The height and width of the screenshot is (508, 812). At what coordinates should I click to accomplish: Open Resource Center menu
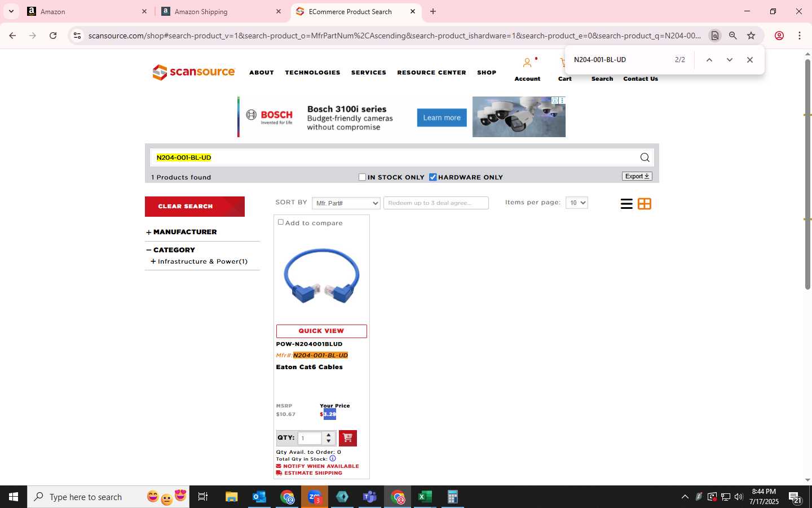(431, 73)
